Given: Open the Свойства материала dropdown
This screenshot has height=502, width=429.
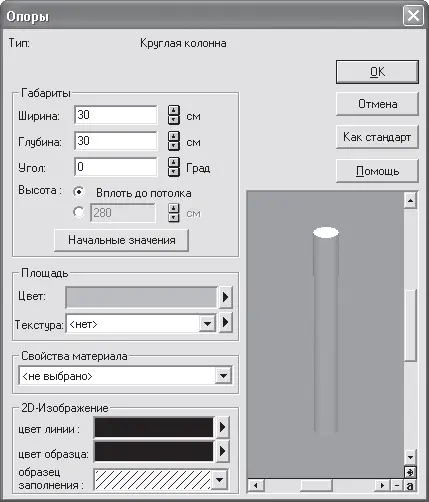Looking at the screenshot, I should click(223, 376).
